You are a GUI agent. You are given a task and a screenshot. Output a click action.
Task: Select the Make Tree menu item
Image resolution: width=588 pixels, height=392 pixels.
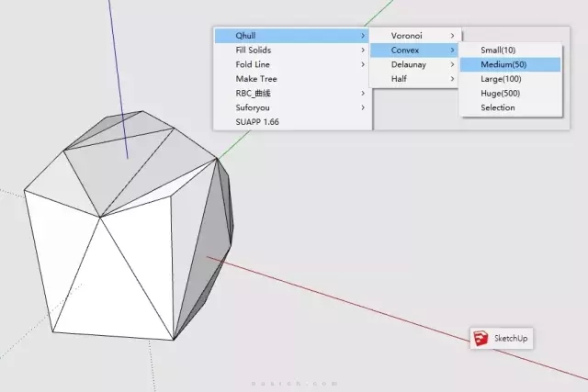[x=256, y=79]
